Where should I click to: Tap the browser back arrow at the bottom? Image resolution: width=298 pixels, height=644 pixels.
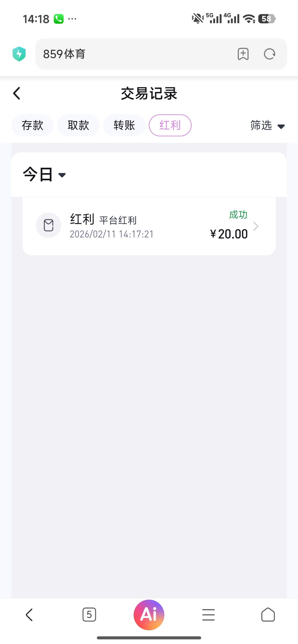[x=29, y=615]
